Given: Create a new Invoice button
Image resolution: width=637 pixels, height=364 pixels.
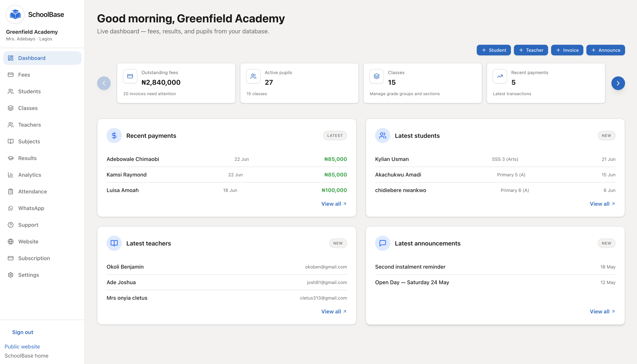Looking at the screenshot, I should (567, 50).
